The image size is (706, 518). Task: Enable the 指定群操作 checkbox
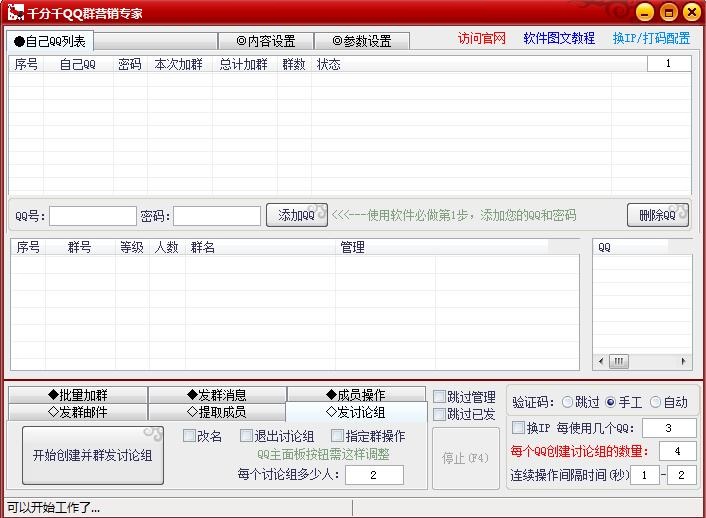337,436
